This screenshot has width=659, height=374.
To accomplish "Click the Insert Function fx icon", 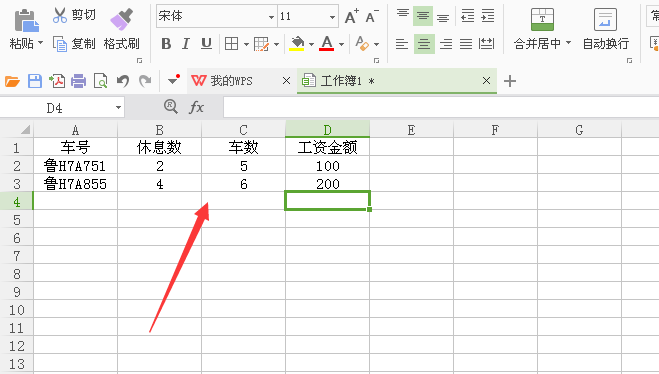I will point(196,107).
